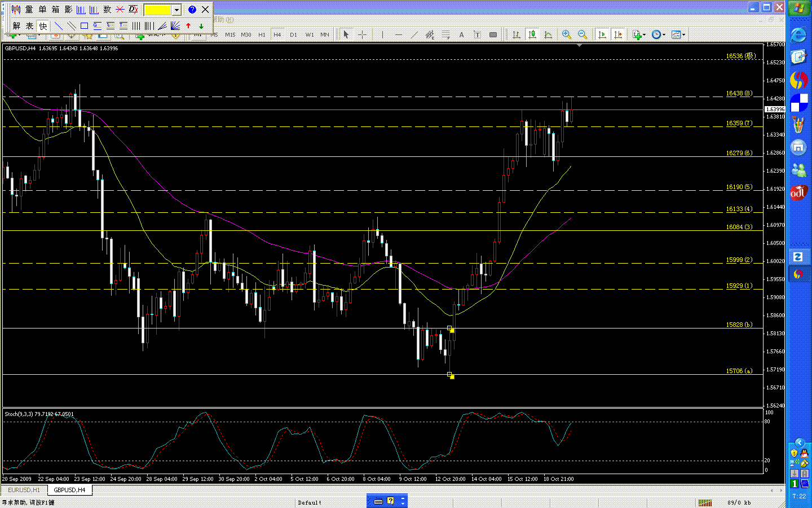The width and height of the screenshot is (812, 508).
Task: Select the text A tool
Action: click(461, 35)
